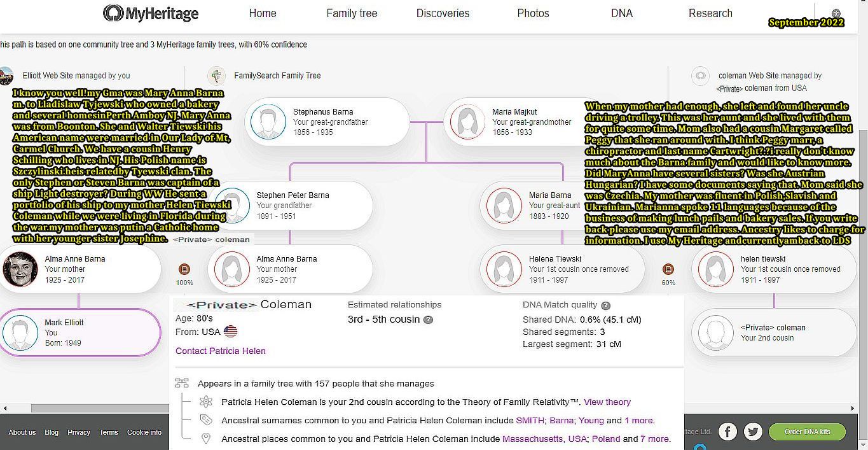868x450 pixels.
Task: Click the 100% confidence match icon
Action: pos(184,269)
